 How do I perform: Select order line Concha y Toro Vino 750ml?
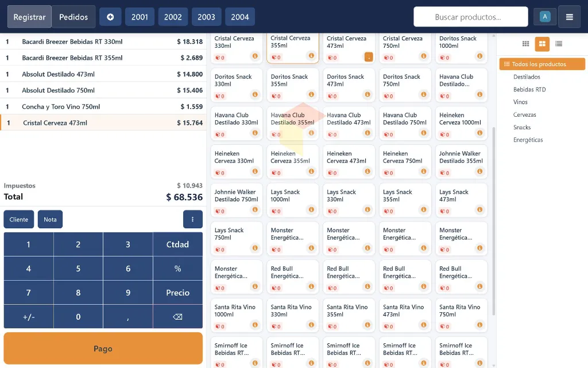click(x=103, y=106)
